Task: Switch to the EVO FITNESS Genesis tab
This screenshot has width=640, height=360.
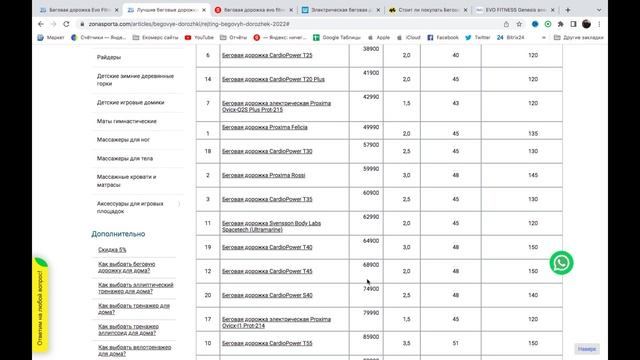Action: [515, 10]
